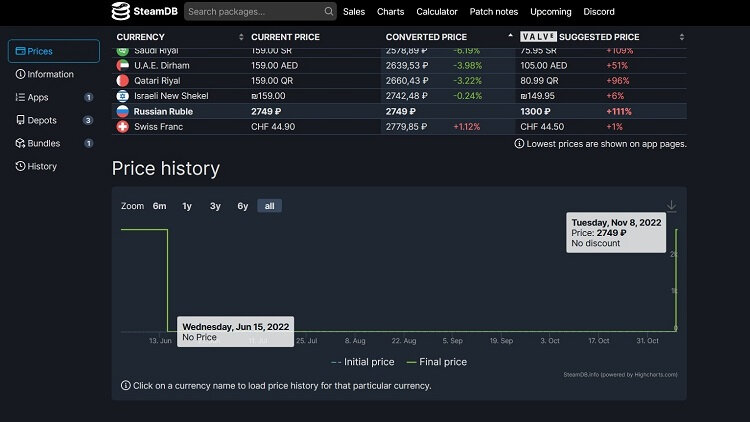Click the SteamDB logo icon
This screenshot has height=422, width=750.
pos(121,11)
